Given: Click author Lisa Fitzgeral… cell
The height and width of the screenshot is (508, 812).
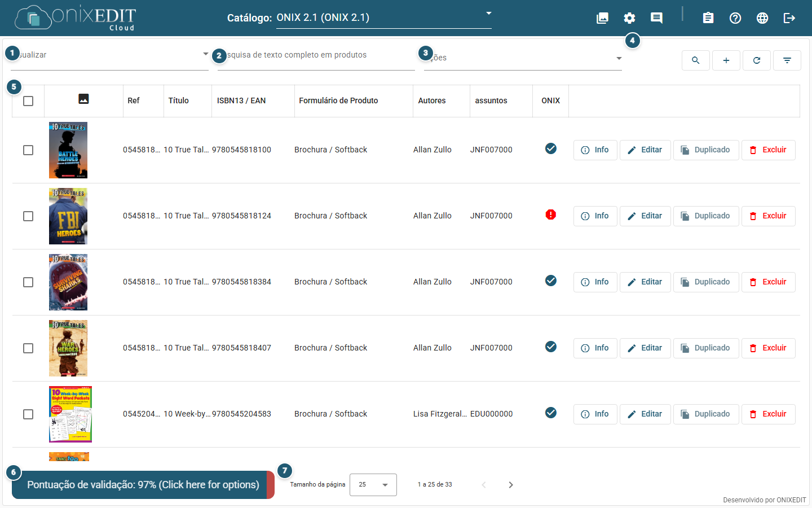Looking at the screenshot, I should (x=440, y=414).
